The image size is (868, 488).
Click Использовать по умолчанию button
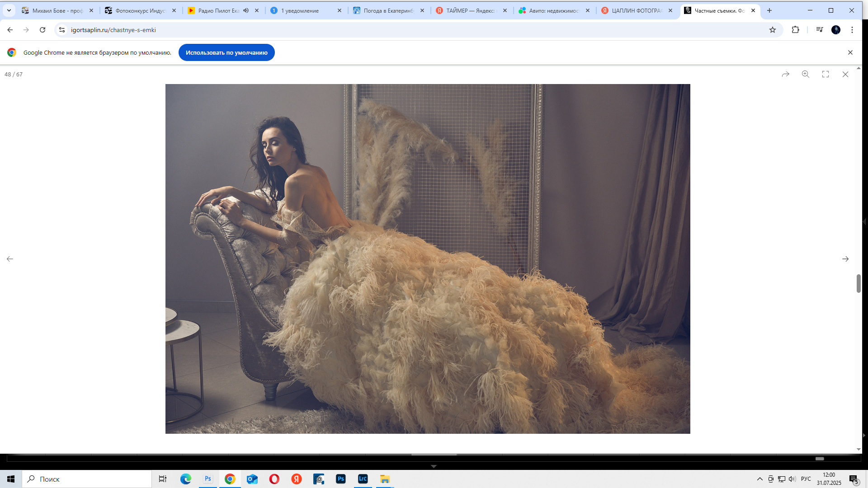pos(226,52)
